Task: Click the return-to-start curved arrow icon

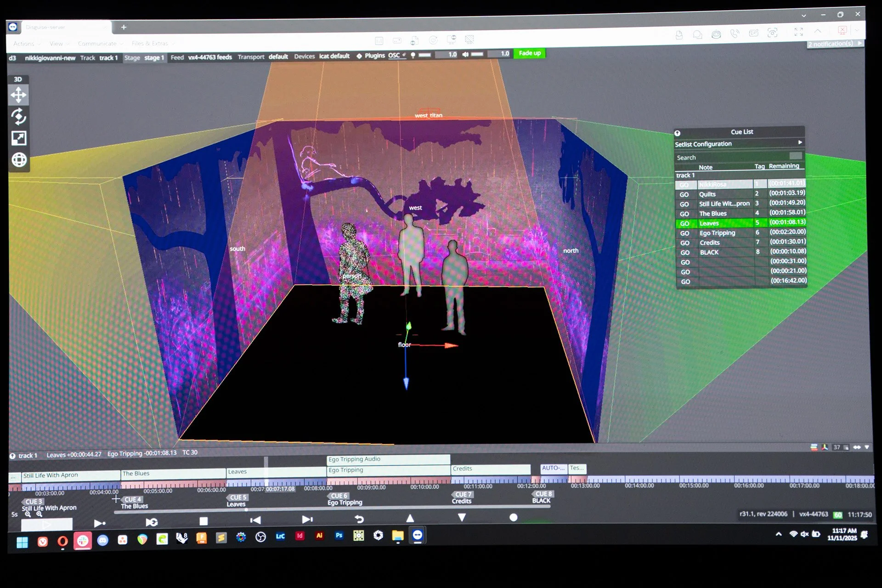Action: click(359, 519)
